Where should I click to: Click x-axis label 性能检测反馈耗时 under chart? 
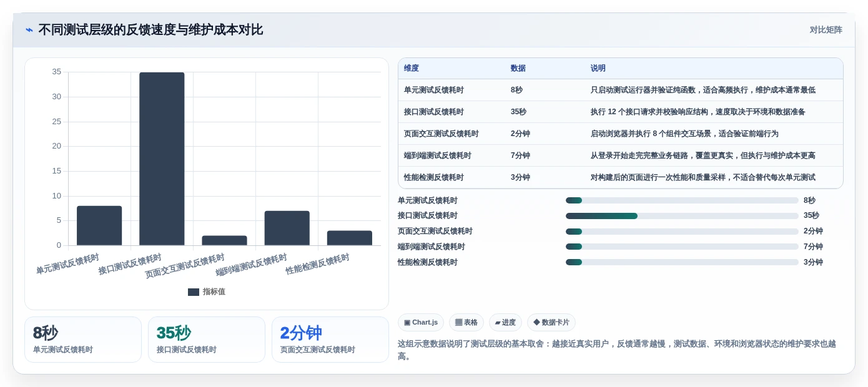click(317, 265)
